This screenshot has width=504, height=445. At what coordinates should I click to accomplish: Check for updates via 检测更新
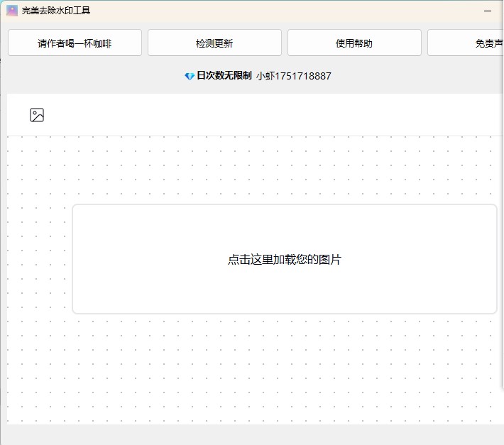tap(214, 43)
